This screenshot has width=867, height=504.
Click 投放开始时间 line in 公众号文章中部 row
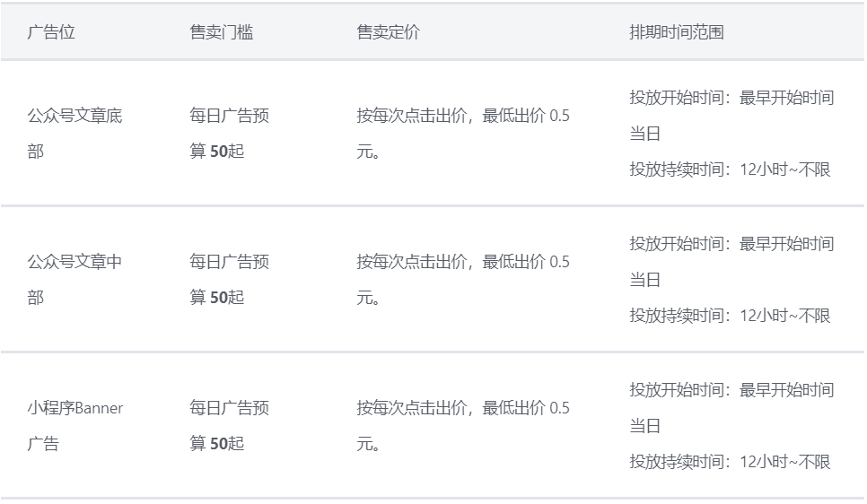731,244
